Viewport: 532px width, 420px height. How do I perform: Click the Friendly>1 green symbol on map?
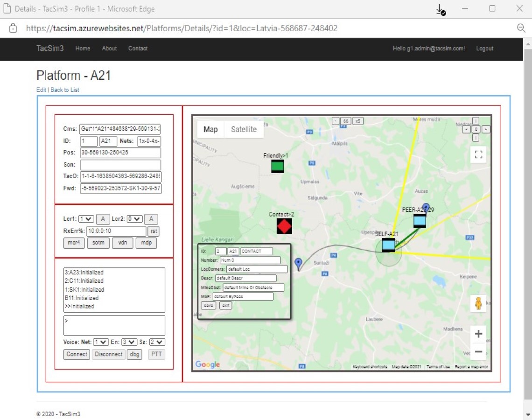click(277, 166)
